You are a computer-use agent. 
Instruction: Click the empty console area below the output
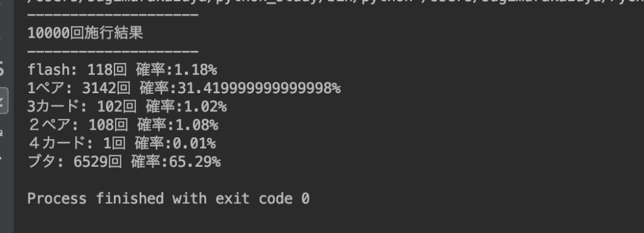pos(328,220)
